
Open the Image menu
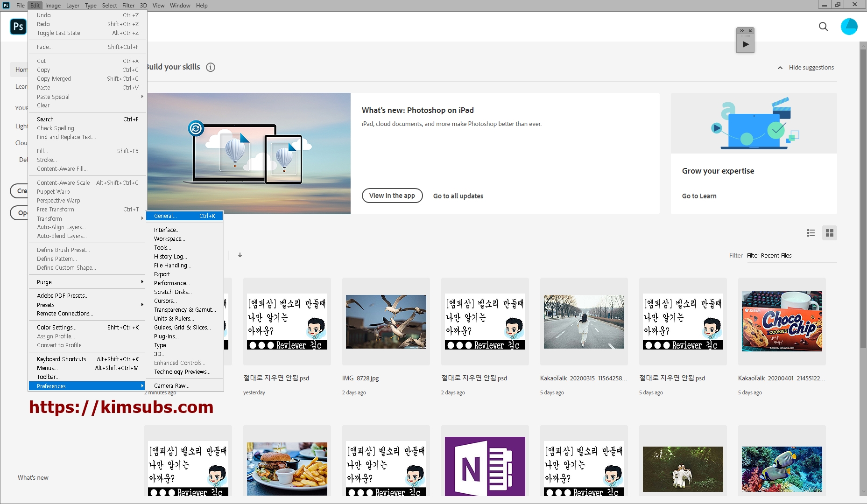pos(53,5)
